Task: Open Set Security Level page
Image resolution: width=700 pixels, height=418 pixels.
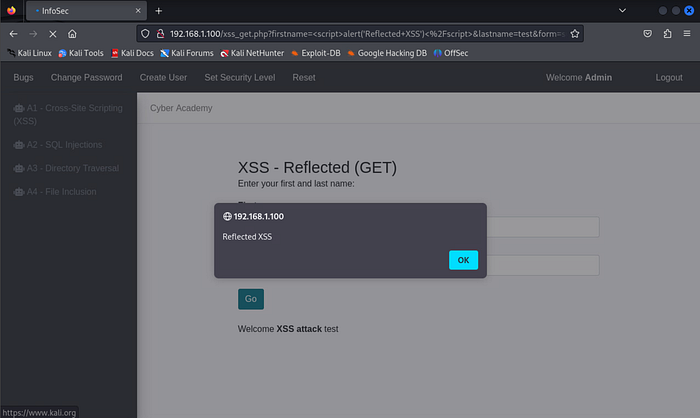Action: click(x=240, y=78)
